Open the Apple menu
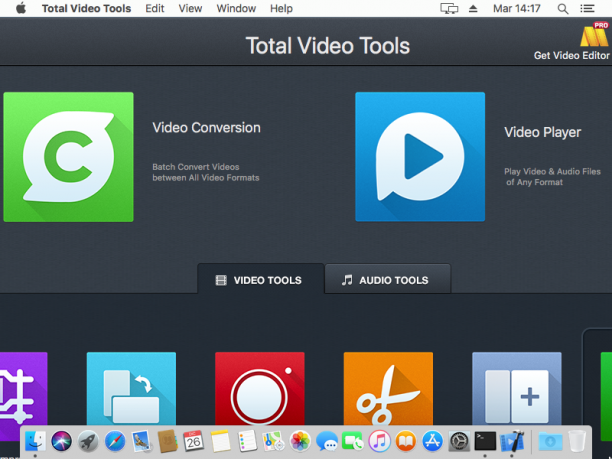 pos(21,8)
